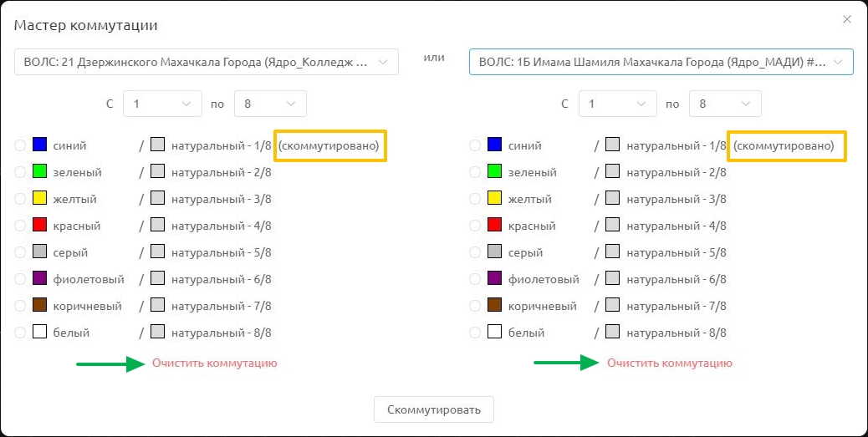
Task: Click the purple фиолетовый swatch in Дзержинского list
Action: 39,277
